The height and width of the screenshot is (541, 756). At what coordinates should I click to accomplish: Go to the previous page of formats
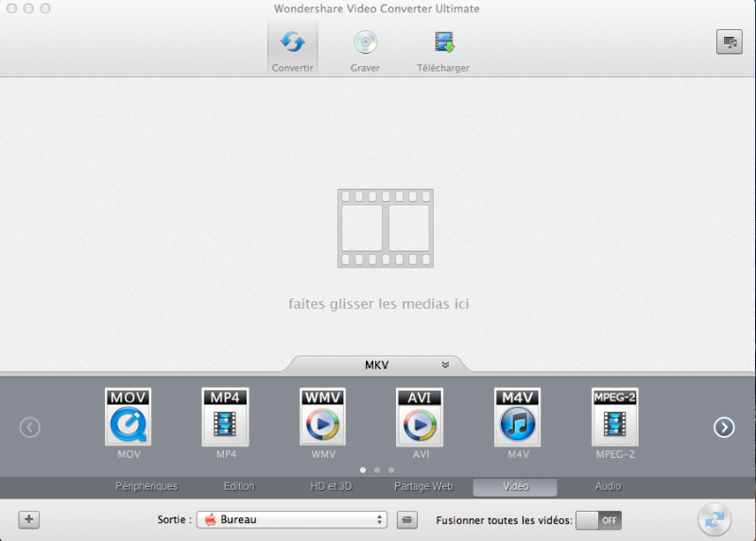[30, 428]
